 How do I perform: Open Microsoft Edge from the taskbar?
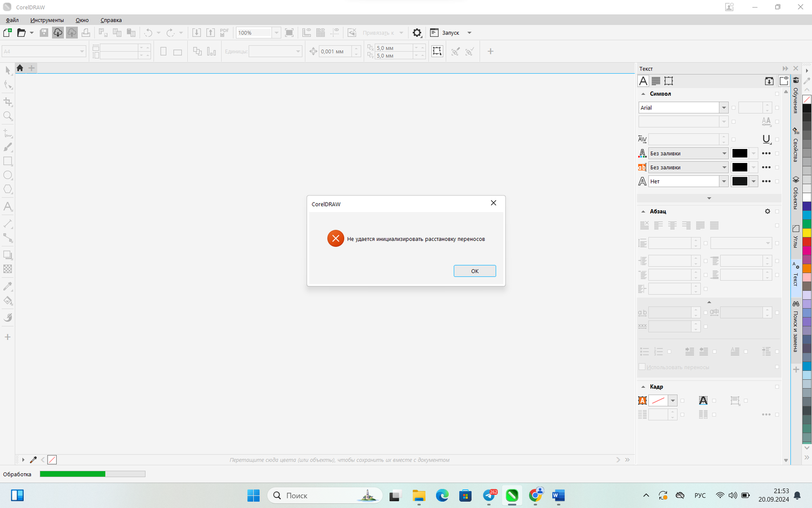pyautogui.click(x=442, y=495)
